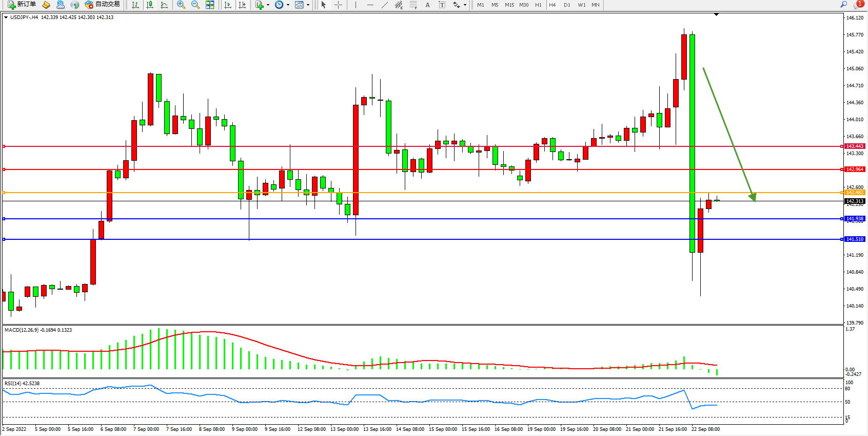Screen dimensions: 868x436
Task: Select the horizontal line drawing tool
Action: click(370, 5)
